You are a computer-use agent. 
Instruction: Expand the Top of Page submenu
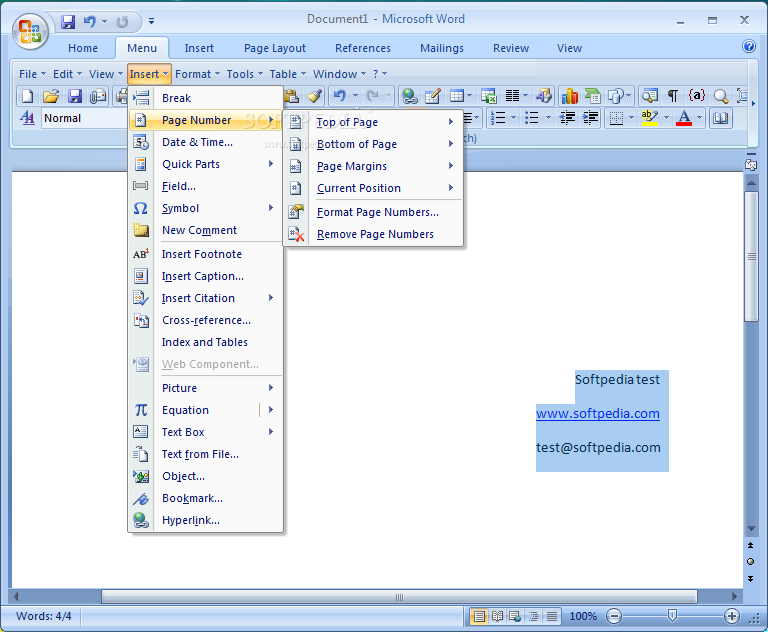tap(374, 122)
